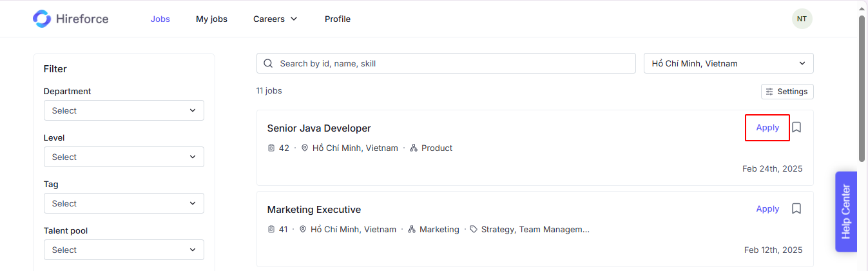Expand the Talent pool dropdown

(124, 250)
